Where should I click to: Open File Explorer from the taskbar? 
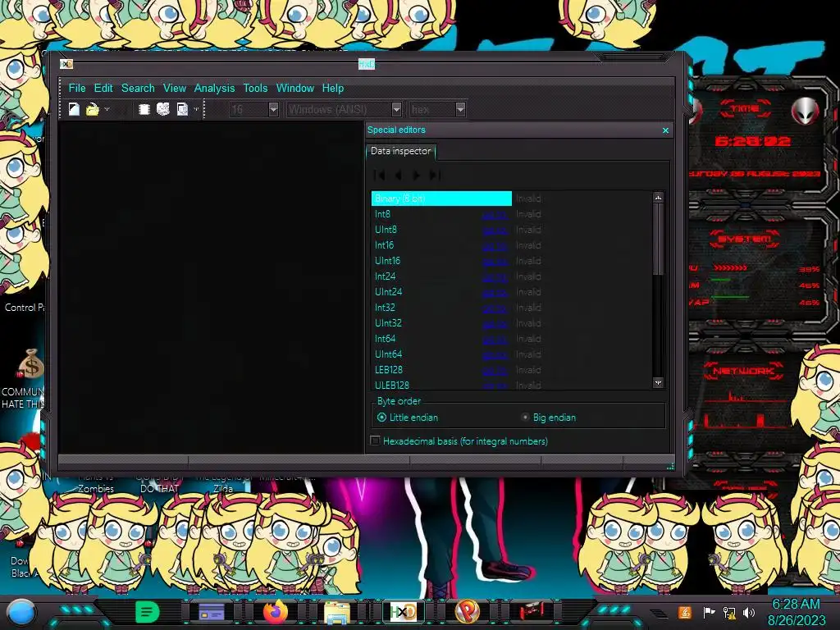click(337, 612)
